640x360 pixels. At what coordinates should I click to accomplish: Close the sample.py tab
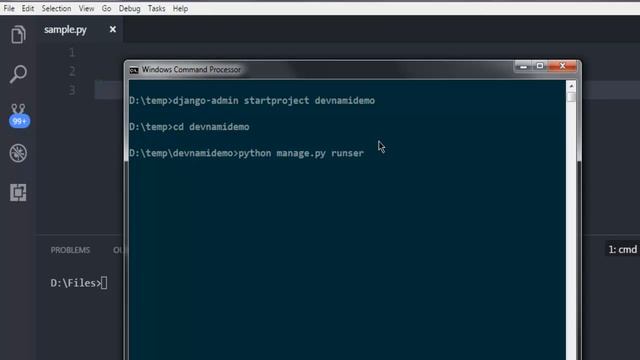pos(113,29)
